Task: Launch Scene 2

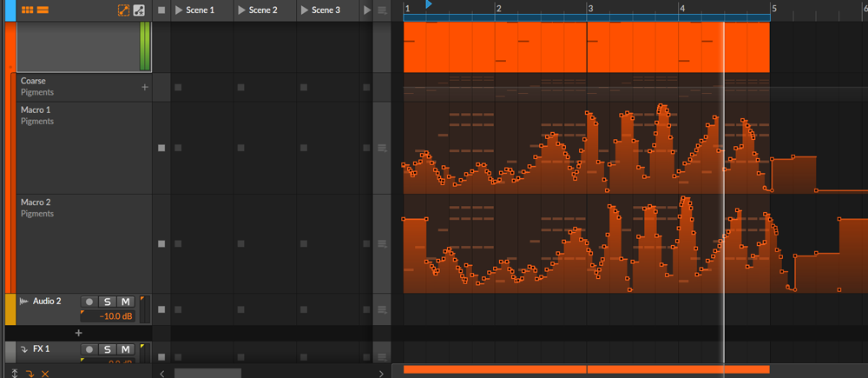Action: tap(241, 10)
